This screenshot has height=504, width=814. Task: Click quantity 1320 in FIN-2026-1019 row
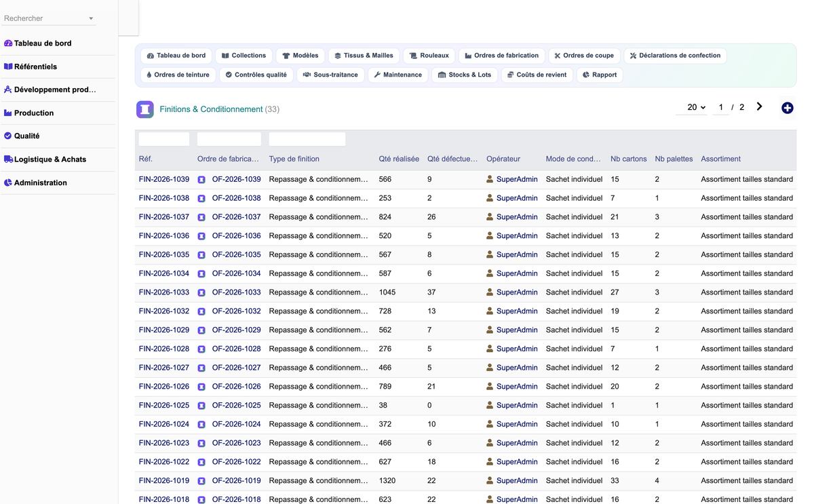point(387,480)
